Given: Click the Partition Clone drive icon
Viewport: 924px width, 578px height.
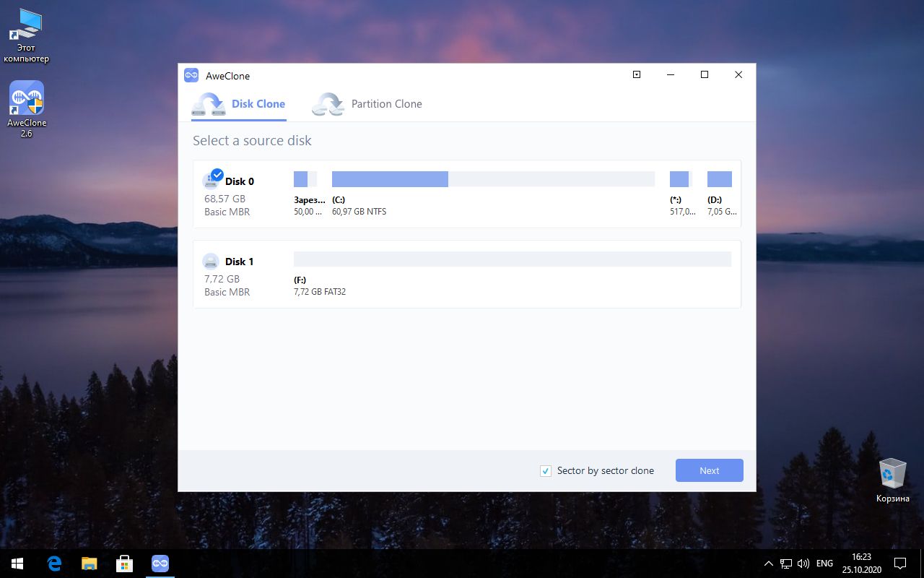Looking at the screenshot, I should pos(328,104).
